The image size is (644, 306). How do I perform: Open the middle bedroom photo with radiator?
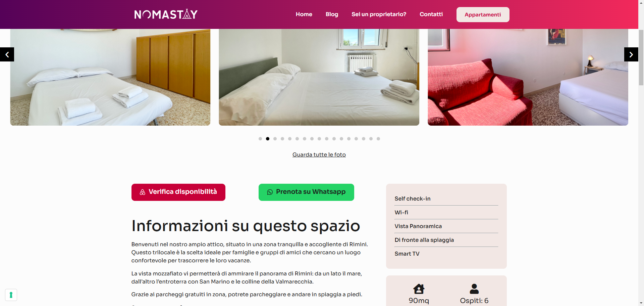tap(319, 77)
